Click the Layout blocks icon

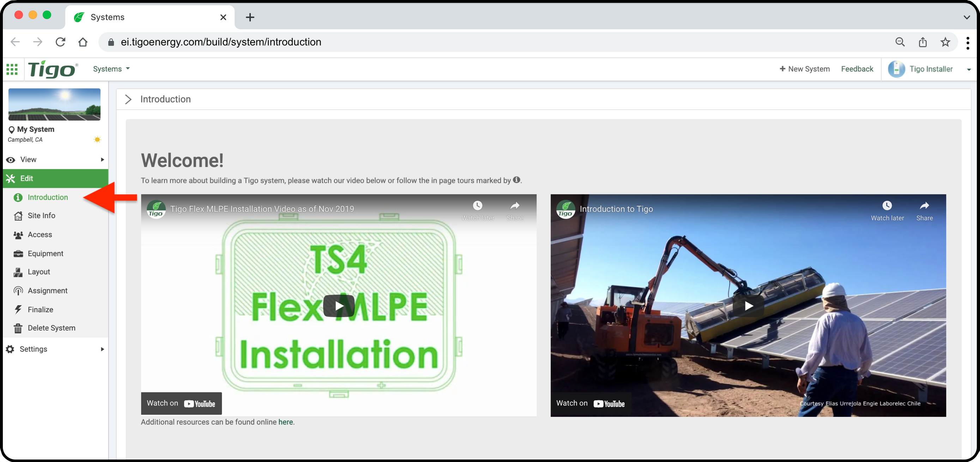[x=18, y=272]
